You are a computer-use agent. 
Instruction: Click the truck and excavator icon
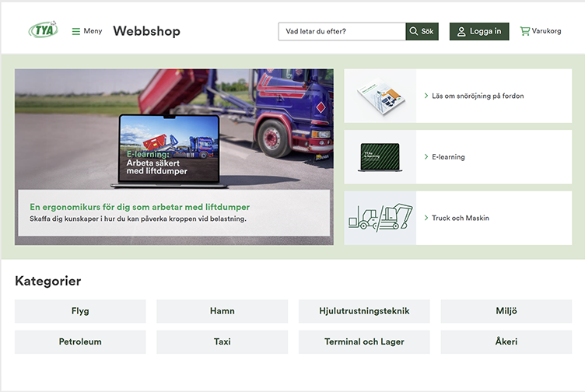[380, 218]
